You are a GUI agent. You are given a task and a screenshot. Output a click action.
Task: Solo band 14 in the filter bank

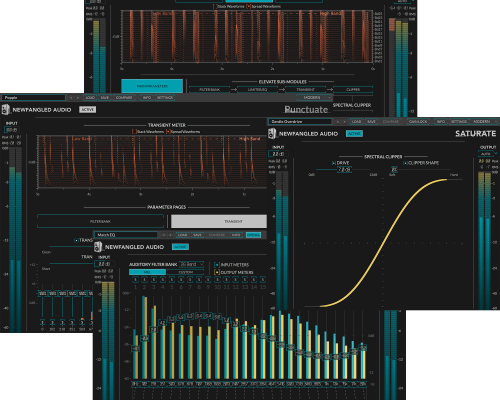[254, 280]
